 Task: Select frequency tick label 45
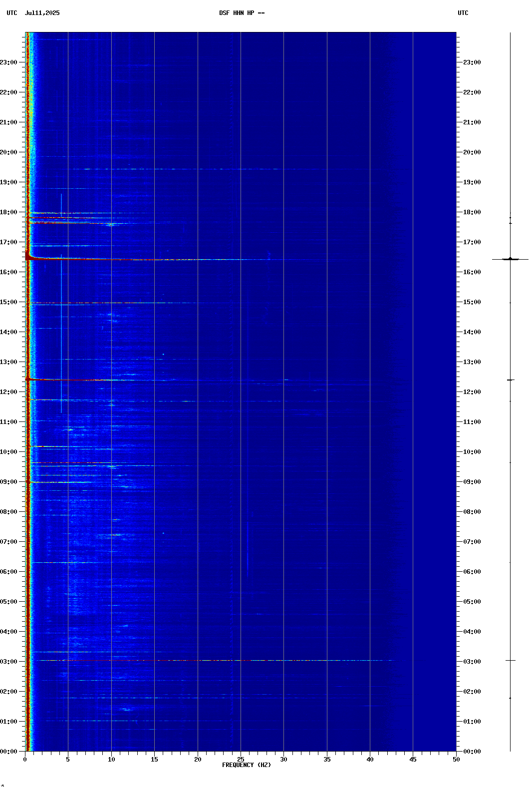coord(413,760)
